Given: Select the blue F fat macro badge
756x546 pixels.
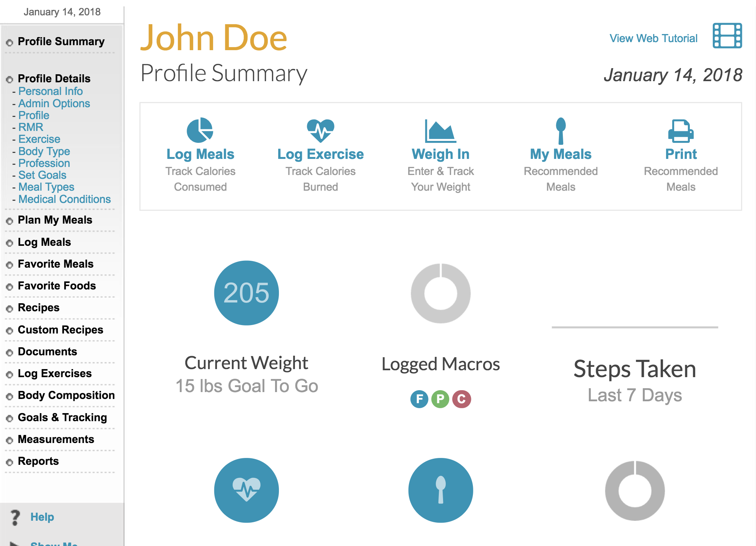Looking at the screenshot, I should [419, 399].
